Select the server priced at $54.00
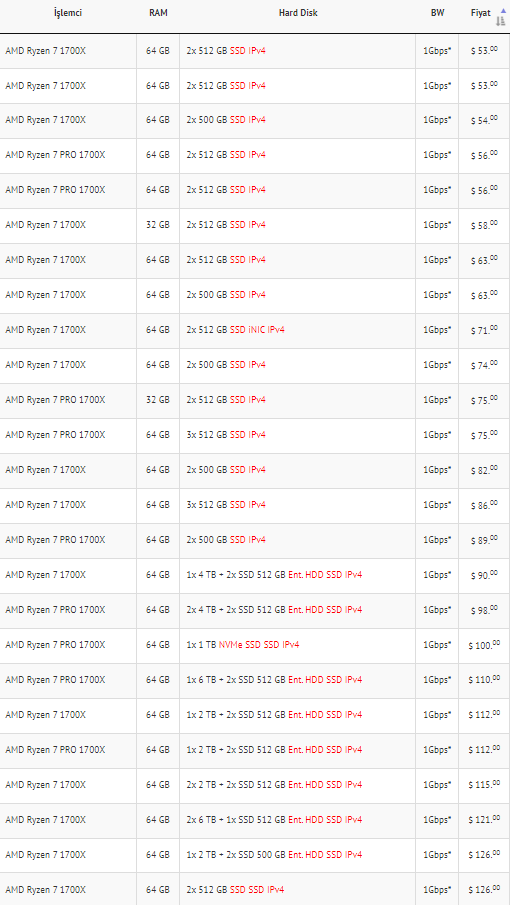This screenshot has width=510, height=905. point(255,121)
